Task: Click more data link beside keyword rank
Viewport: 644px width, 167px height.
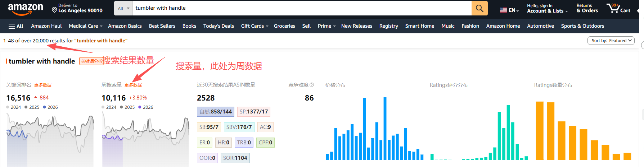Action: click(x=43, y=85)
